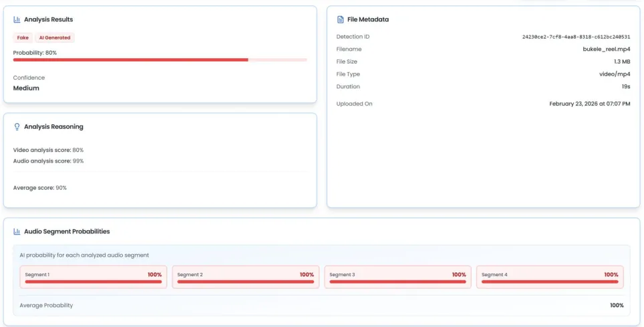Viewport: 644px width, 327px height.
Task: Click the Average Probability 100% value
Action: (616, 306)
